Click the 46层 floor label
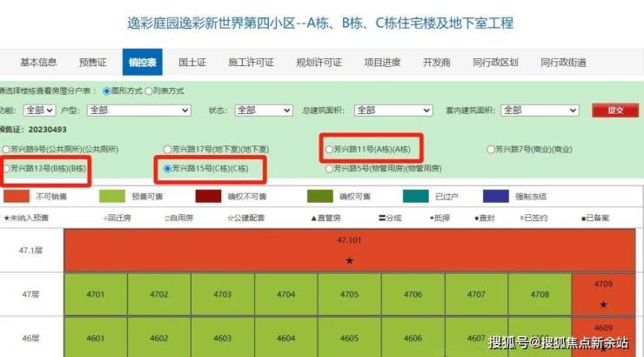The height and width of the screenshot is (357, 644). (30, 338)
